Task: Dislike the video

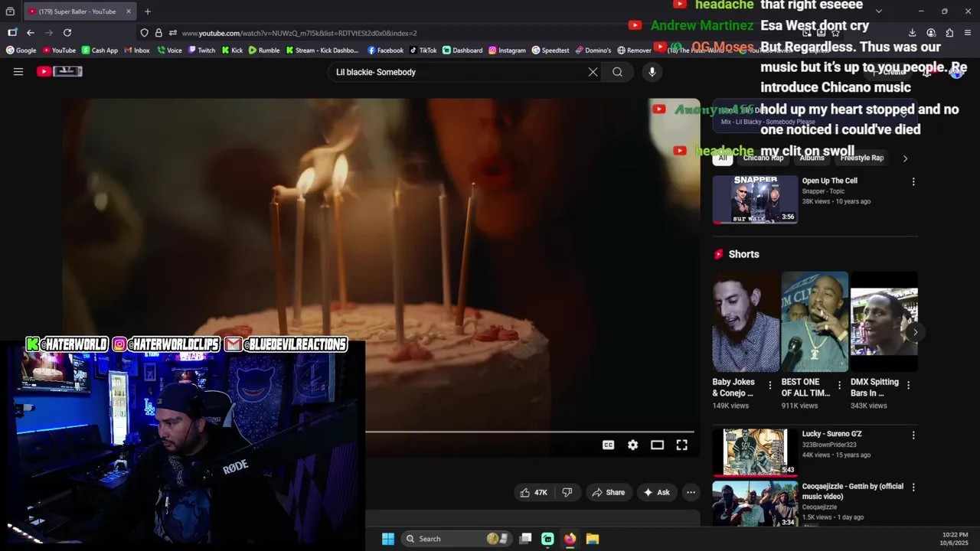Action: (x=567, y=492)
